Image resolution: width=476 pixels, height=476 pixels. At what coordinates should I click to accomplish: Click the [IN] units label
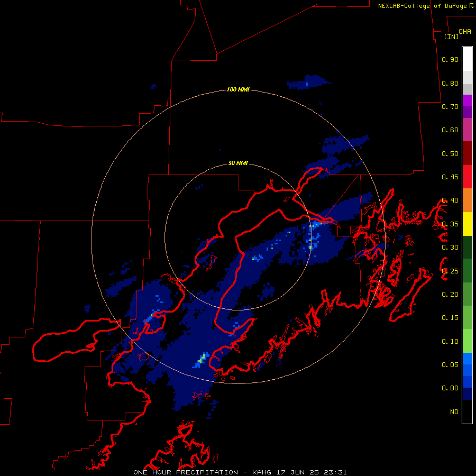(451, 36)
